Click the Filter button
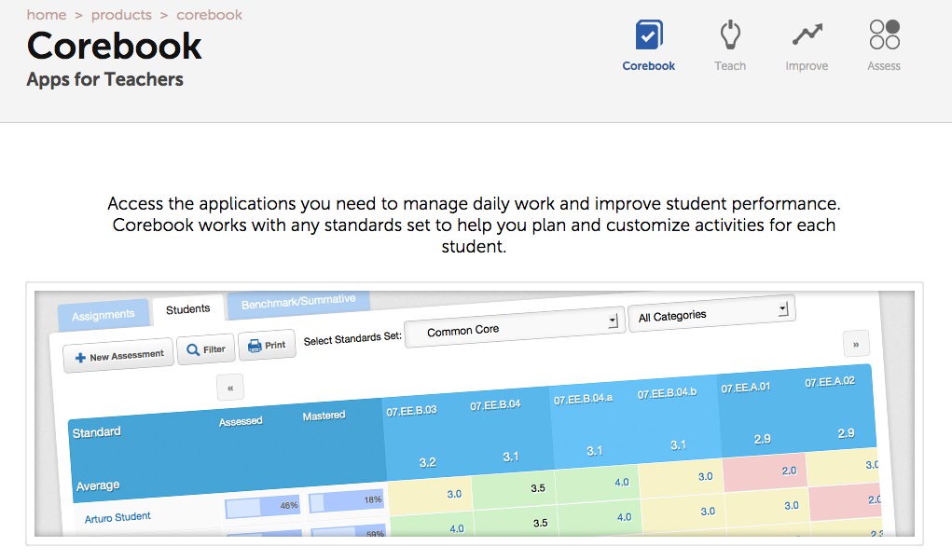Viewport: 952px width, 560px height. (206, 349)
